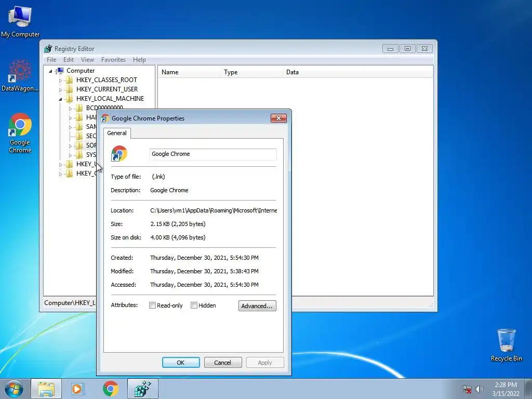Click the Computer node icon in the tree

[x=60, y=71]
